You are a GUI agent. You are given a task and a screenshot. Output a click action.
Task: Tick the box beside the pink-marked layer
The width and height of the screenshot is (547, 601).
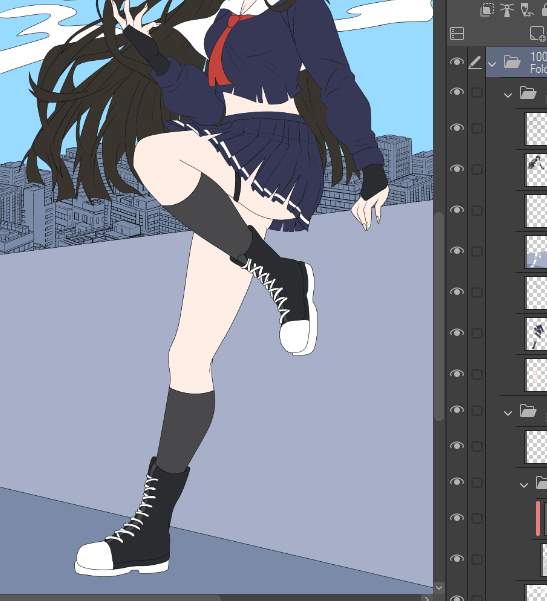(477, 519)
